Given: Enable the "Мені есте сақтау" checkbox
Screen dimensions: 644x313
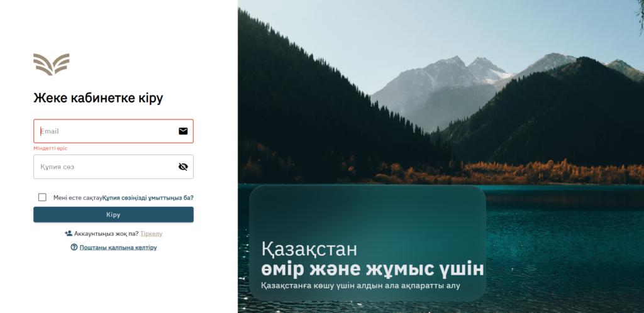Looking at the screenshot, I should click(x=42, y=197).
